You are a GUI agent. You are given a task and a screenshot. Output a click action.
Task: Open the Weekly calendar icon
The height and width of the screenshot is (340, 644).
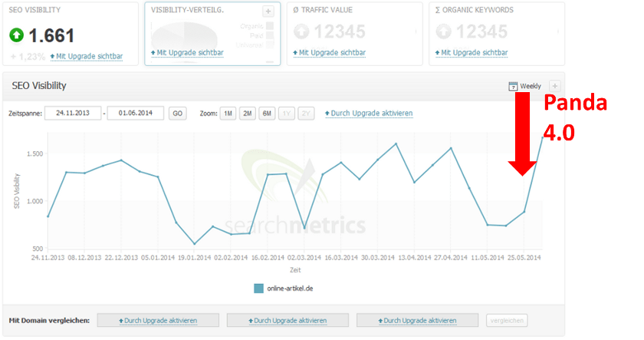513,86
